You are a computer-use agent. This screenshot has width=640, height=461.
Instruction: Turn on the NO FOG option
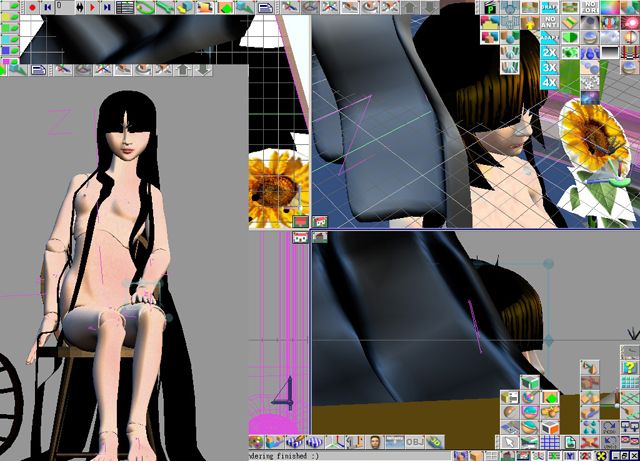(x=590, y=8)
